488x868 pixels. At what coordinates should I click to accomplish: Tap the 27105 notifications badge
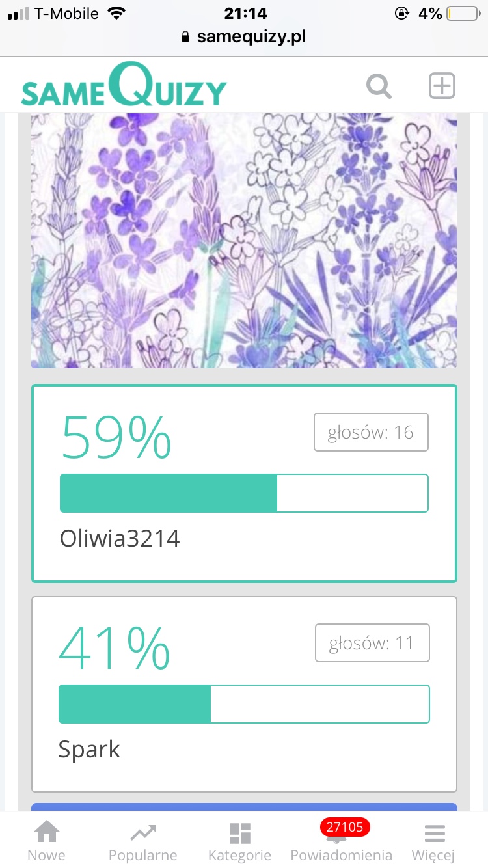coord(345,826)
